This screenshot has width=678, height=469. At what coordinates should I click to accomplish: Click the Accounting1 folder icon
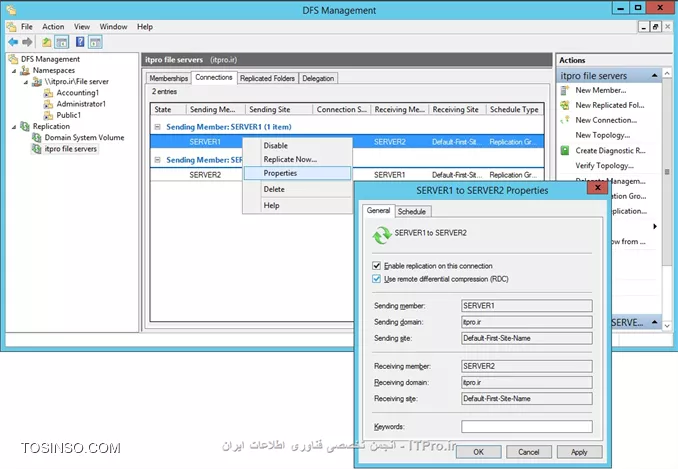tap(48, 93)
